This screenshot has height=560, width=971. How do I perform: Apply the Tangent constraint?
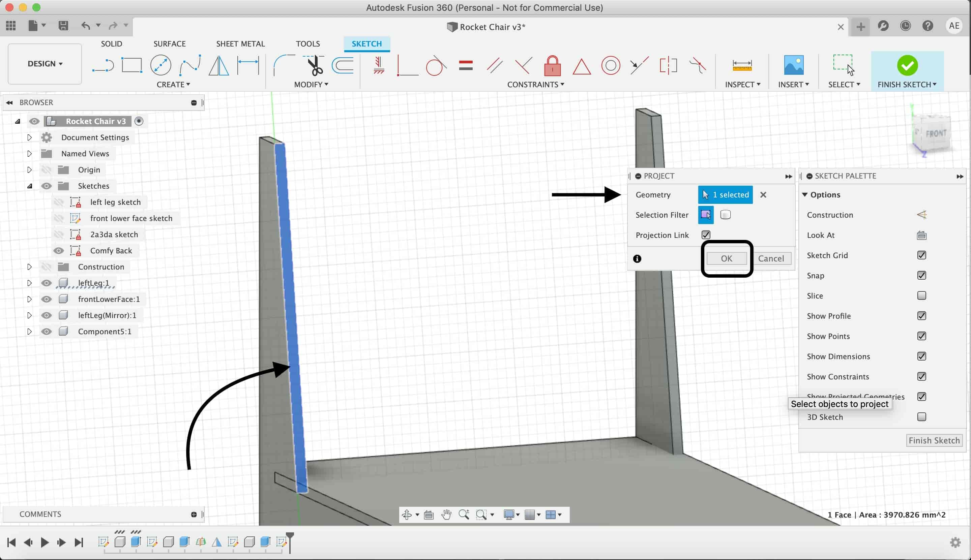click(x=436, y=65)
